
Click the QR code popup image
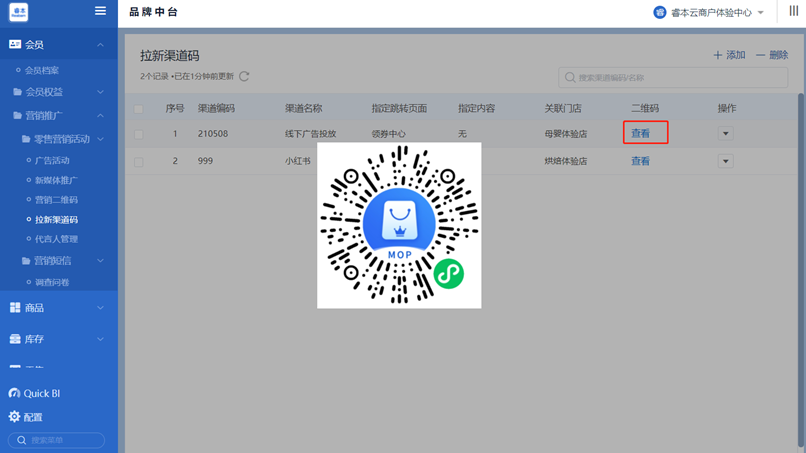[399, 225]
